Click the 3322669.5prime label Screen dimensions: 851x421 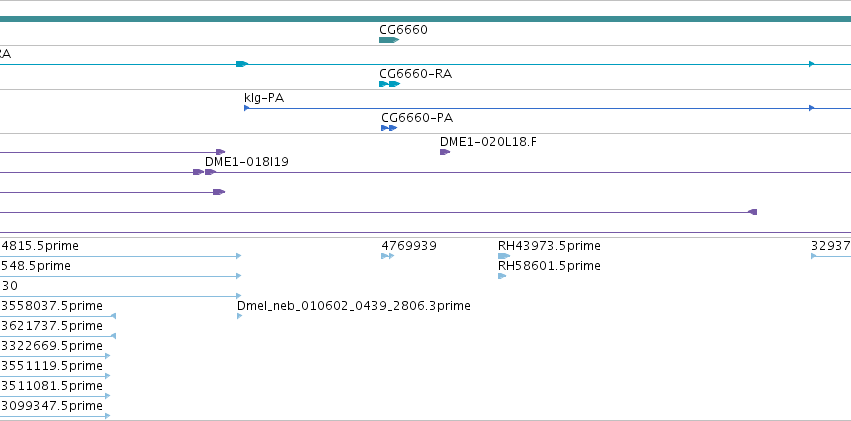(x=52, y=346)
